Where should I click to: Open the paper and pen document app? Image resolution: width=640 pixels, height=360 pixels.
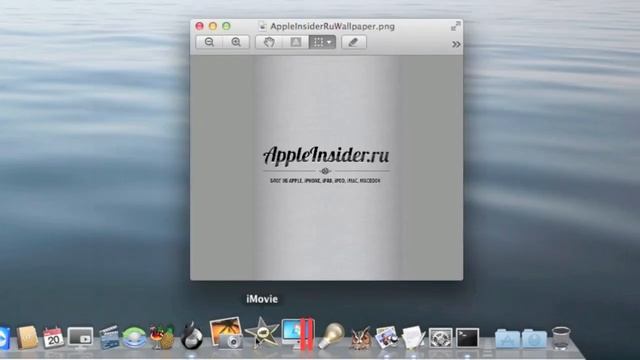click(413, 337)
